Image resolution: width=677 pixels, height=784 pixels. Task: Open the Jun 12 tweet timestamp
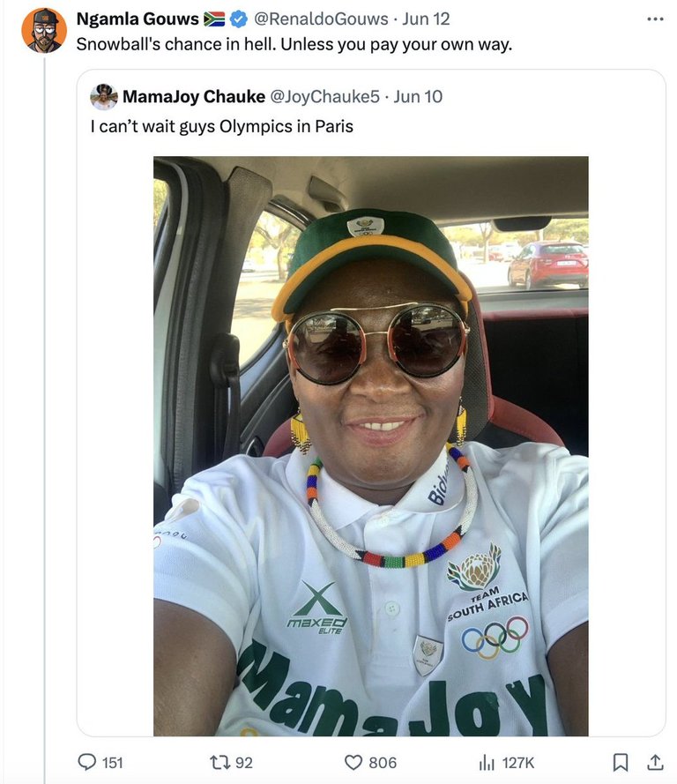coord(426,19)
